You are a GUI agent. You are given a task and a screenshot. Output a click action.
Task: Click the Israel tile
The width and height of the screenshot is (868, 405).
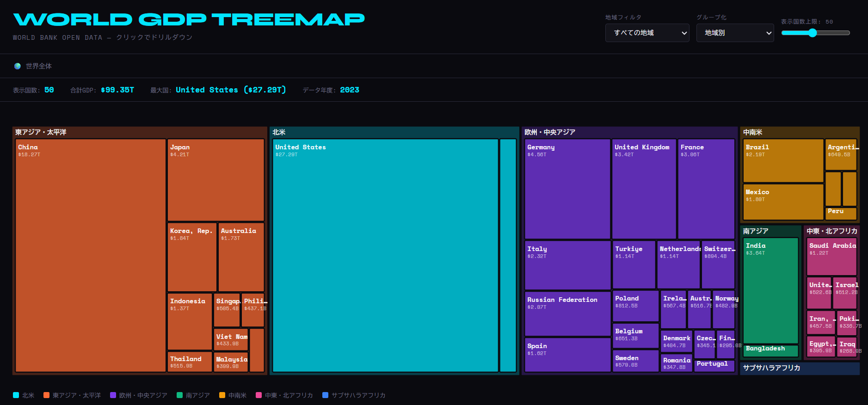[844, 293]
